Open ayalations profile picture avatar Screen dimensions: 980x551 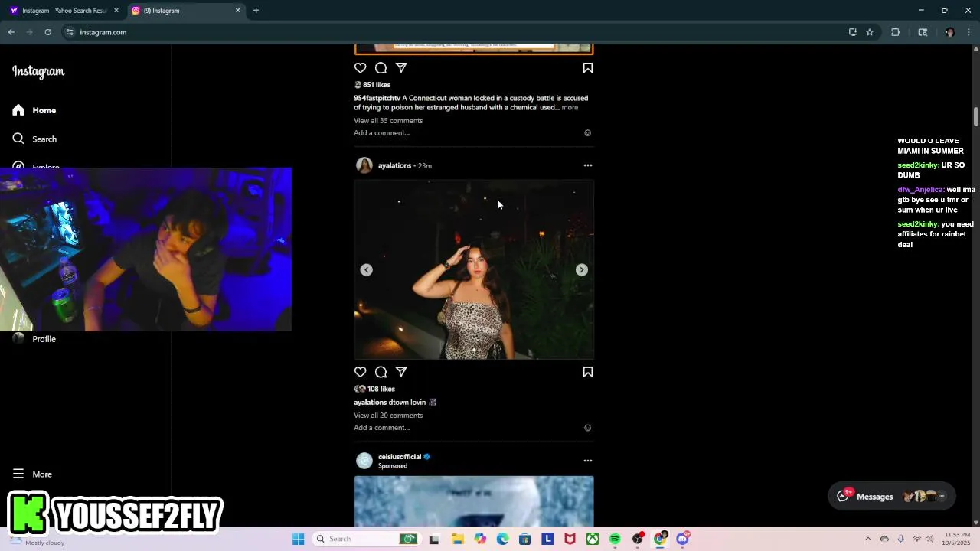(x=364, y=165)
